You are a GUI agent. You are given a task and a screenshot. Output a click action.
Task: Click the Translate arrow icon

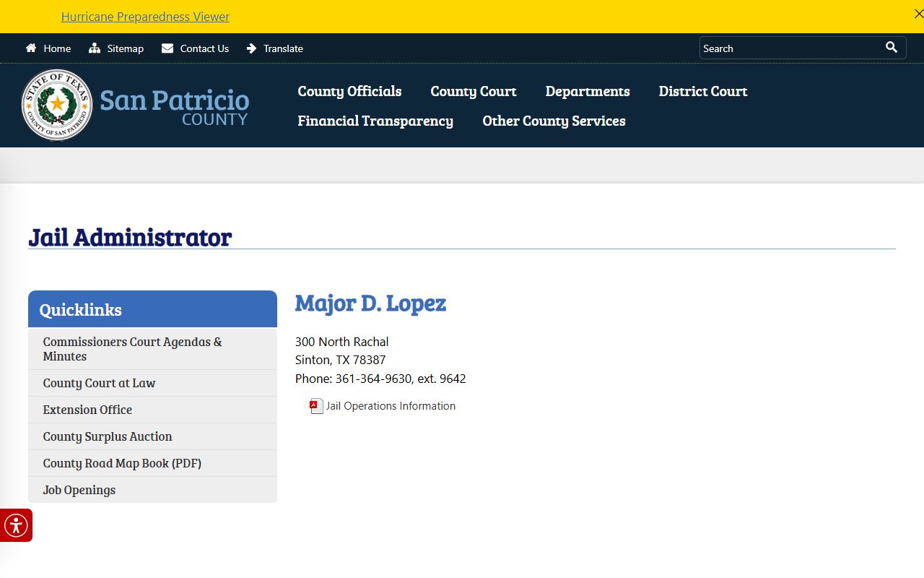(251, 48)
